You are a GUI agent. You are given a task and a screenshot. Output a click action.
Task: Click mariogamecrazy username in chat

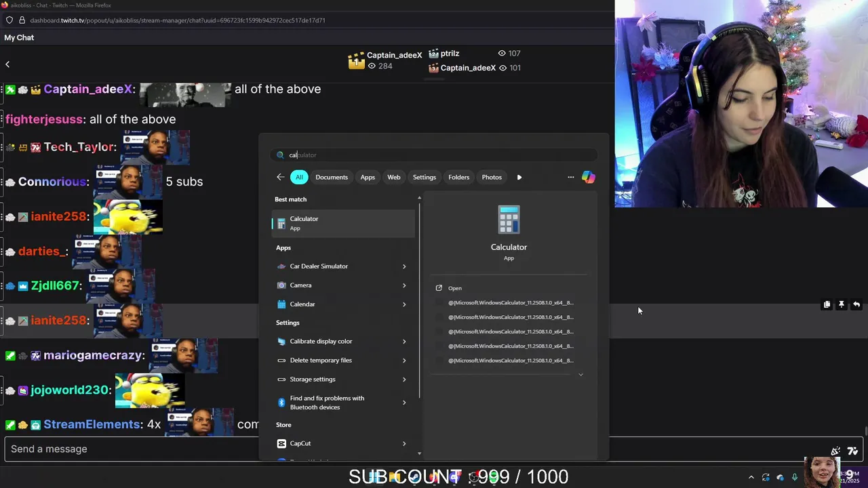pos(94,355)
